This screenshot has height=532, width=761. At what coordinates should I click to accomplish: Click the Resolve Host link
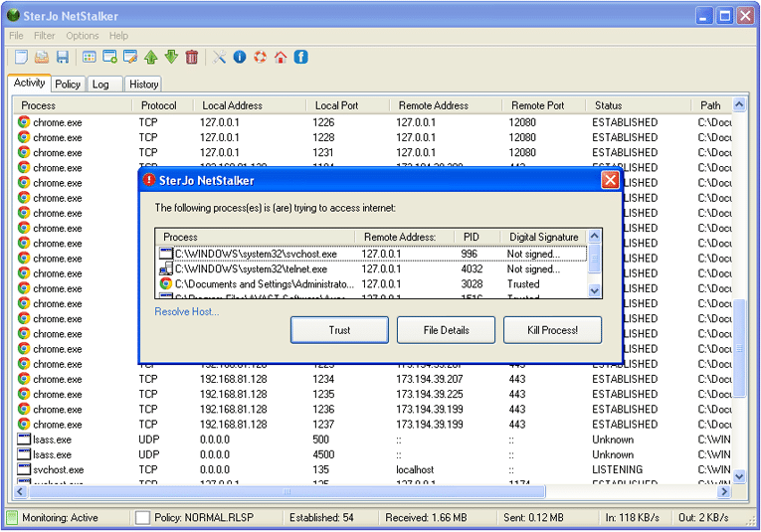187,311
